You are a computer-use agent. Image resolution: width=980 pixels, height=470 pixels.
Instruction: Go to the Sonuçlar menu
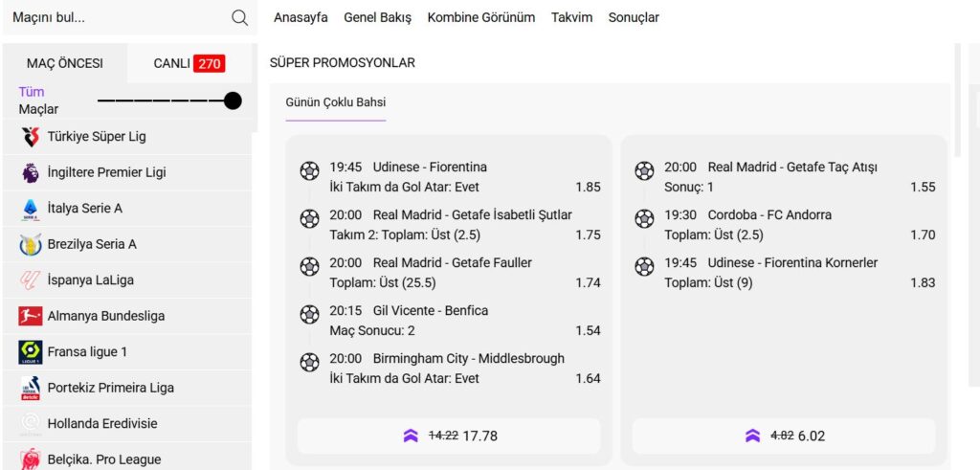click(634, 17)
